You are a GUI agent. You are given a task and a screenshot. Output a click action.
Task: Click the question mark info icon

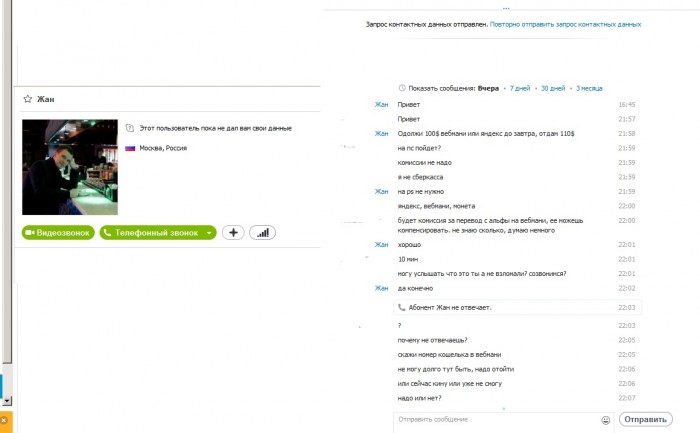(x=130, y=129)
